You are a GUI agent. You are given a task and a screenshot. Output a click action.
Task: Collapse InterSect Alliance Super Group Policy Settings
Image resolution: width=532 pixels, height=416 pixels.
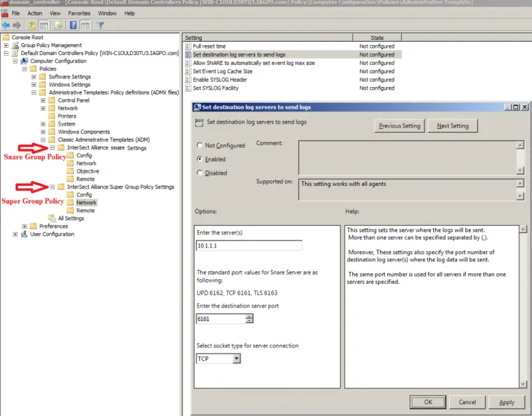coord(52,187)
